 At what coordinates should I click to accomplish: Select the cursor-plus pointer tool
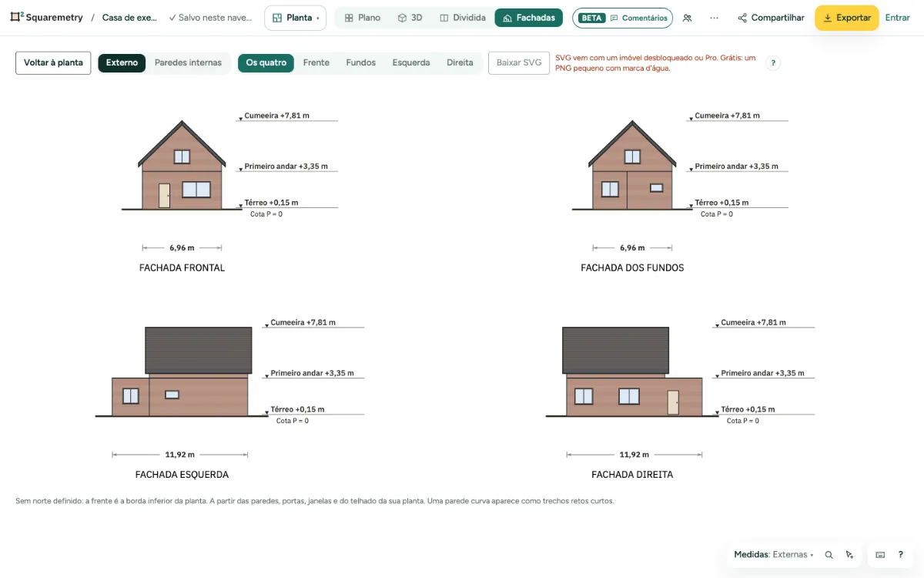(x=849, y=555)
